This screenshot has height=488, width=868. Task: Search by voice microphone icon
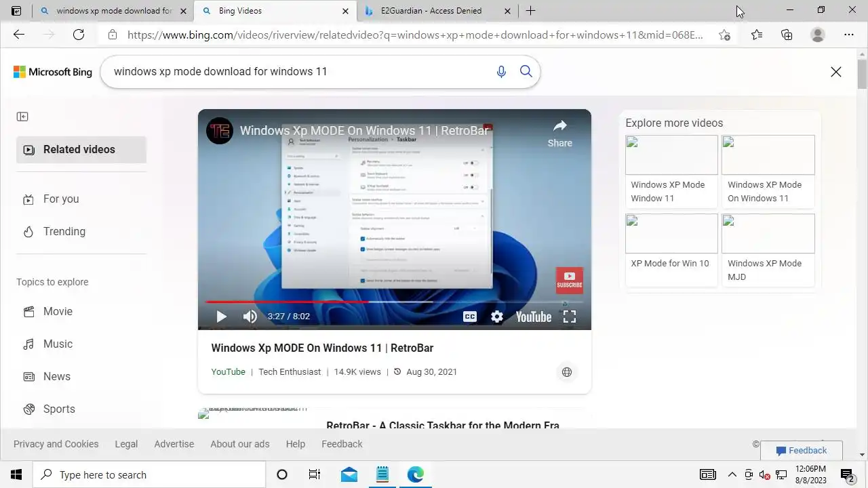coord(501,71)
